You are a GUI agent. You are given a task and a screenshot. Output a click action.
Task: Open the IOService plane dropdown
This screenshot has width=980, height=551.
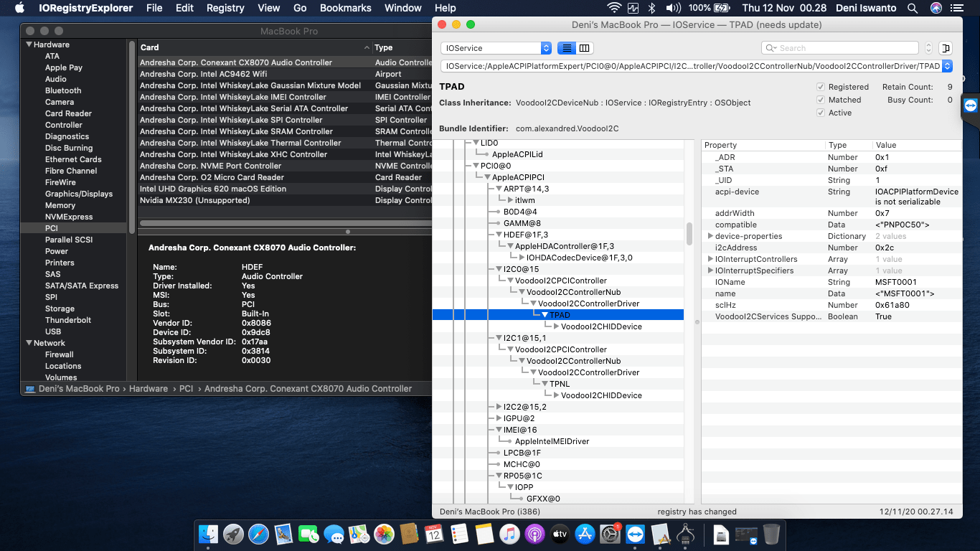496,48
